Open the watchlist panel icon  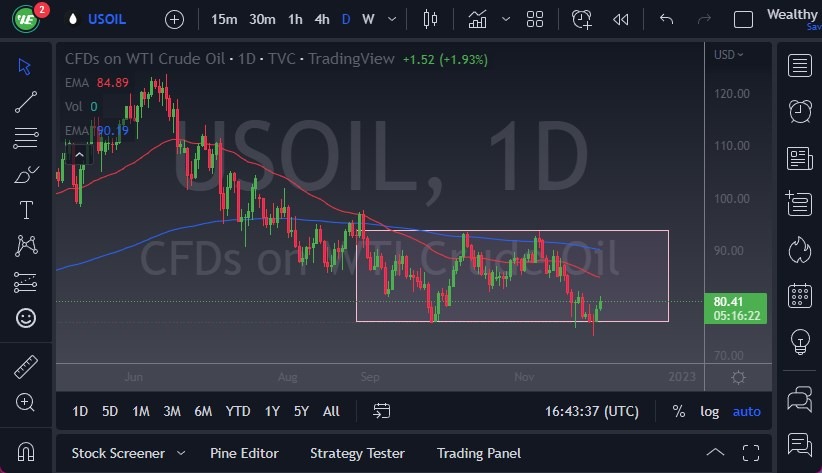click(799, 66)
